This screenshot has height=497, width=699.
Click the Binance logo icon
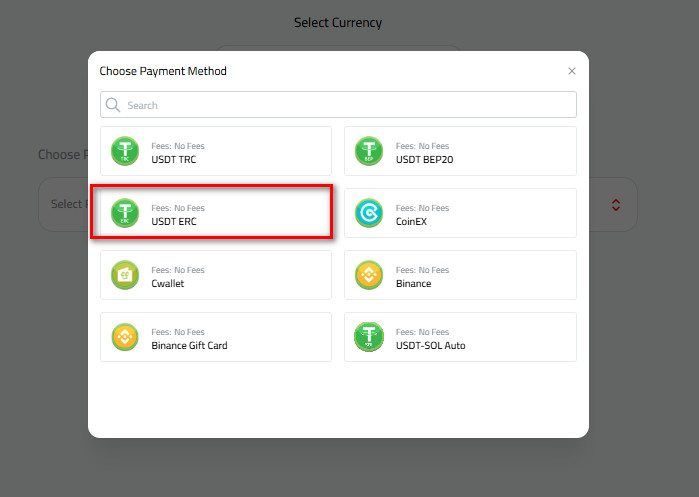pos(369,275)
